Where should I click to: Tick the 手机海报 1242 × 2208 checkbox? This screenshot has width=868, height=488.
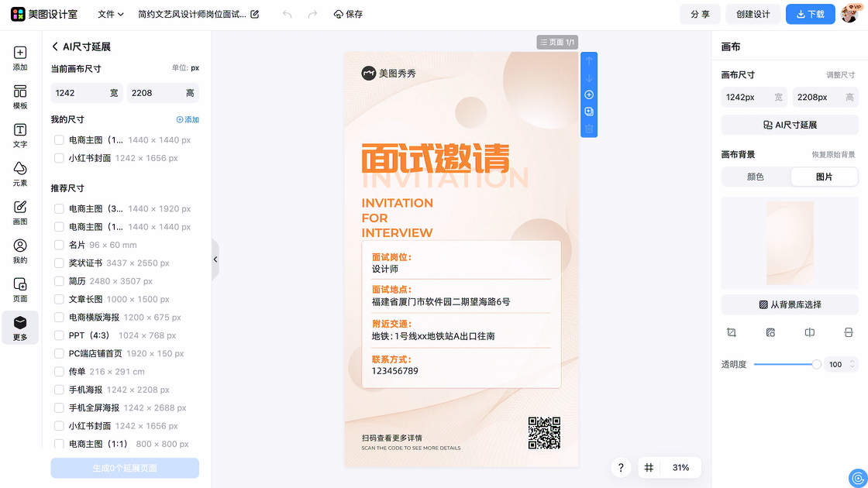click(59, 390)
